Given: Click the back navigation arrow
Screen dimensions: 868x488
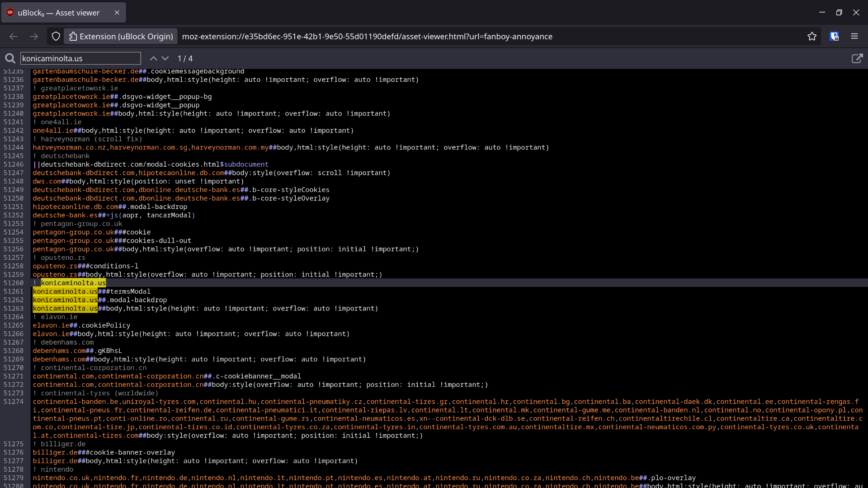Looking at the screenshot, I should click(14, 37).
